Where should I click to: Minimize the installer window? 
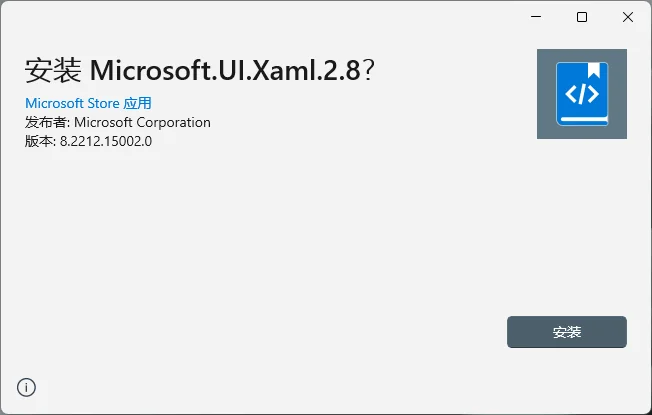click(x=536, y=17)
